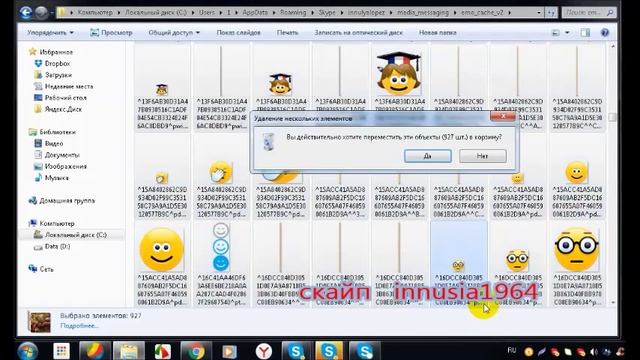Viewport: 640px width, 360px height.
Task: Open the highlighted Skype taskbar icon
Action: pos(329,351)
